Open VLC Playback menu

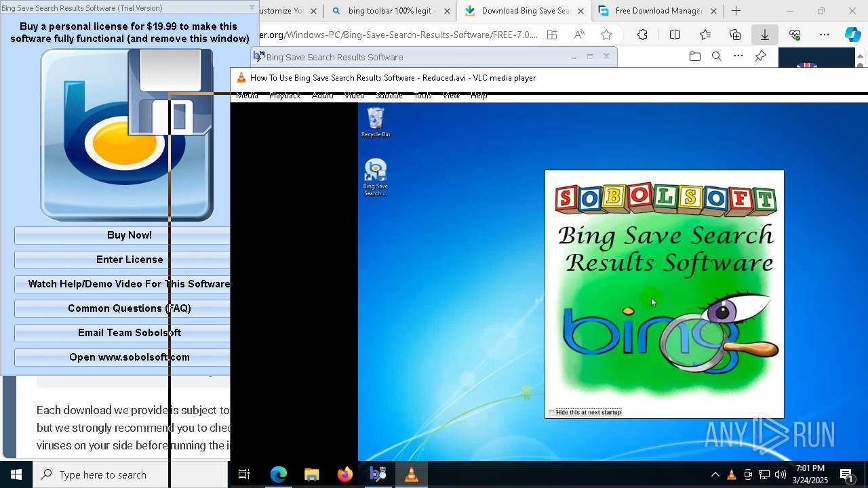click(x=284, y=96)
